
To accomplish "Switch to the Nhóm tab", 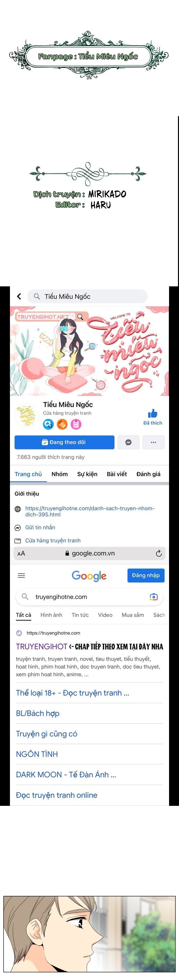I will (60, 474).
